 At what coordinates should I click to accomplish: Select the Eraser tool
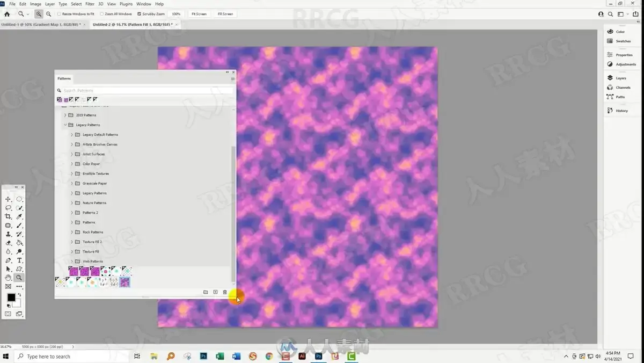click(x=8, y=243)
